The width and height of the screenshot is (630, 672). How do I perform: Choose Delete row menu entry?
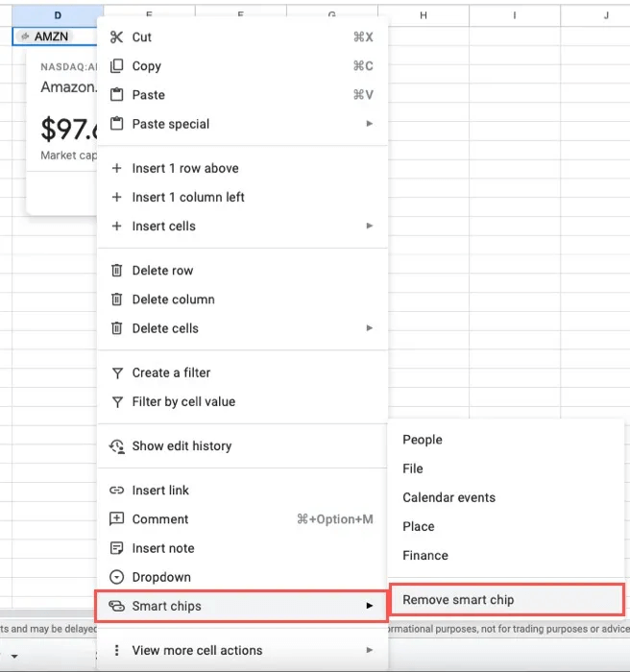(x=242, y=271)
